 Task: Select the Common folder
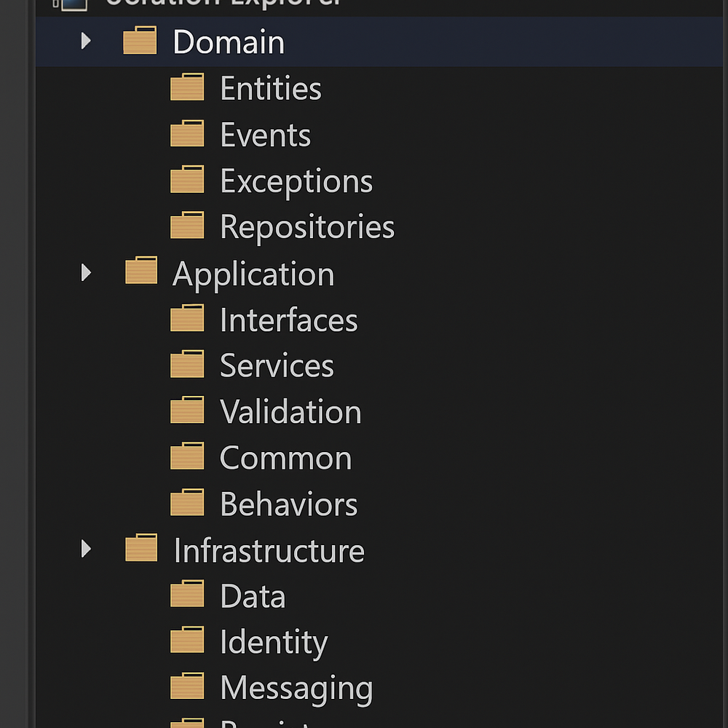pyautogui.click(x=285, y=457)
